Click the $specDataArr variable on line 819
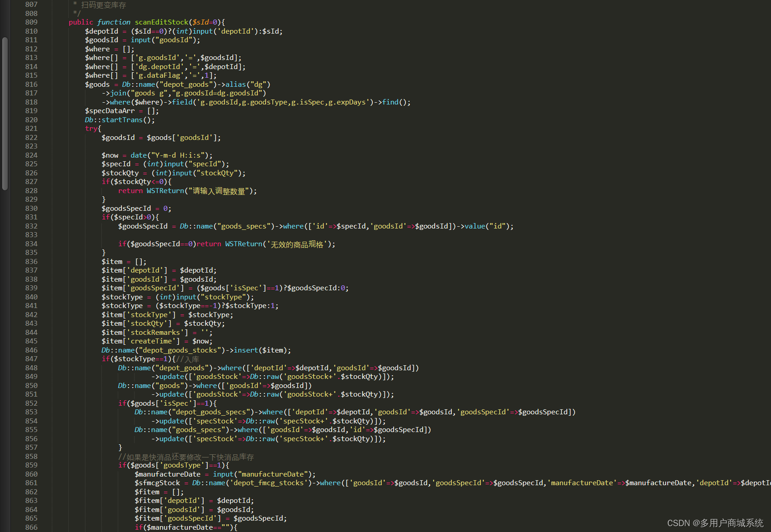This screenshot has width=771, height=532. (110, 111)
